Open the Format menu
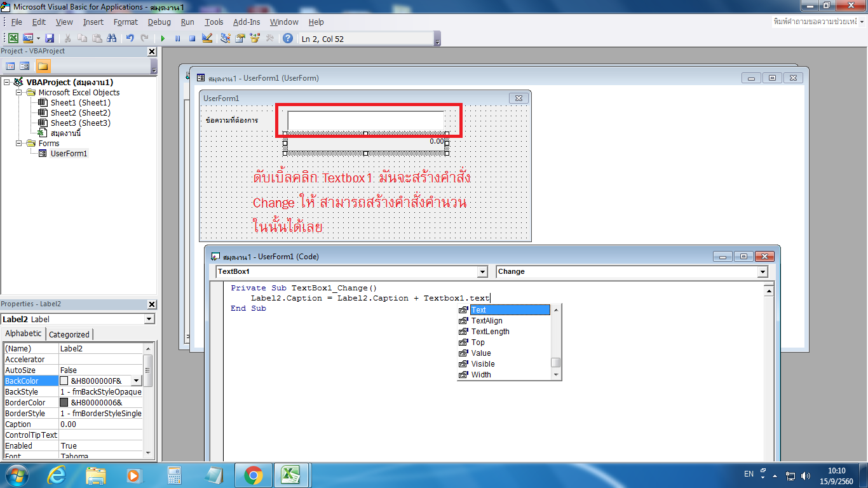The image size is (868, 488). tap(125, 22)
